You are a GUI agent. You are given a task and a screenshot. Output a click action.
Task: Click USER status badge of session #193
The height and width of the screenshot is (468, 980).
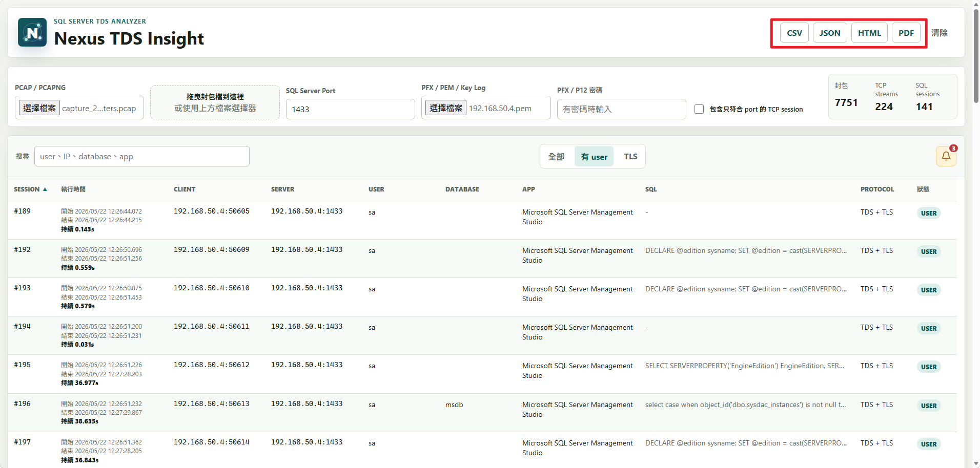pyautogui.click(x=929, y=290)
